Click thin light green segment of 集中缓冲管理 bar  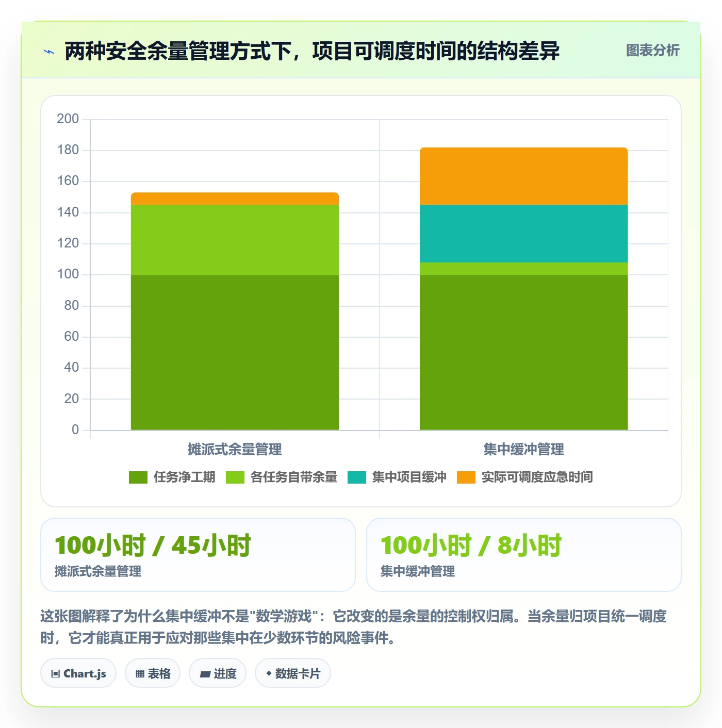click(523, 269)
